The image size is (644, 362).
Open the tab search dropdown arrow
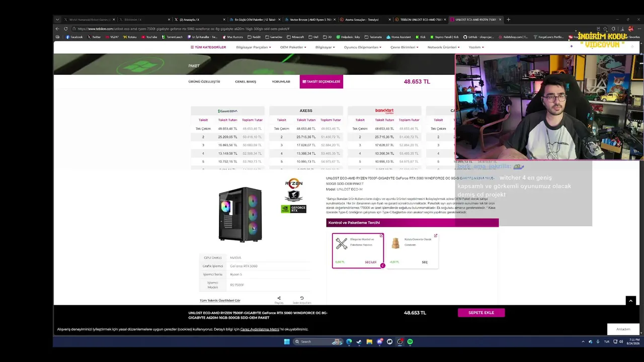point(57,20)
